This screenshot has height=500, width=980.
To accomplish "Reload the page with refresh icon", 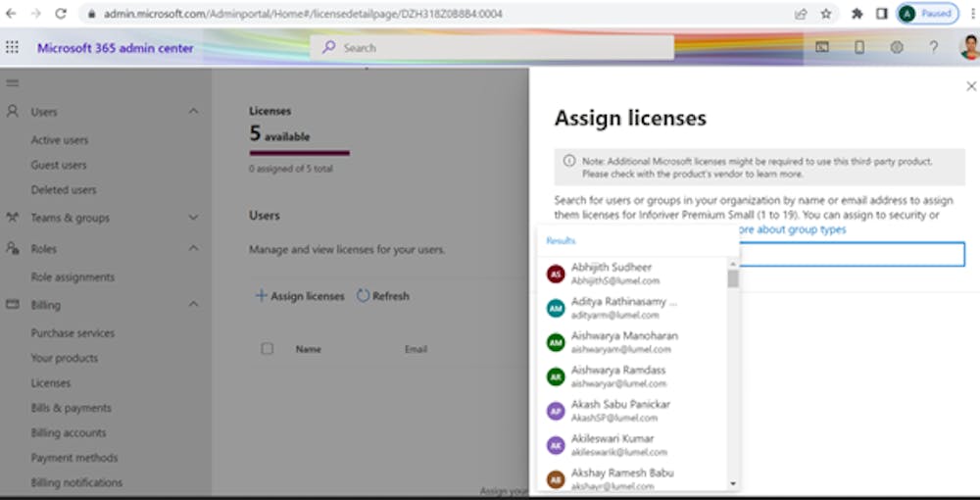I will tap(61, 14).
